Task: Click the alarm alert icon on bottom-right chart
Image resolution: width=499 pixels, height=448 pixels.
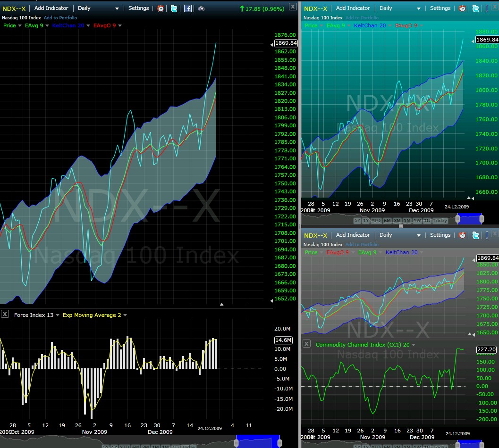Action: point(462,235)
